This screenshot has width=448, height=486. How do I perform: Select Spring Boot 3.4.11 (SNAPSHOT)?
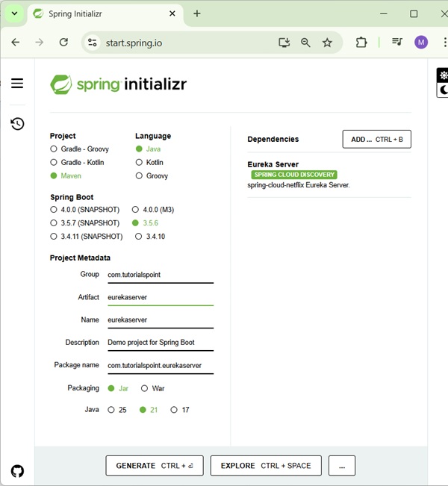pyautogui.click(x=86, y=237)
